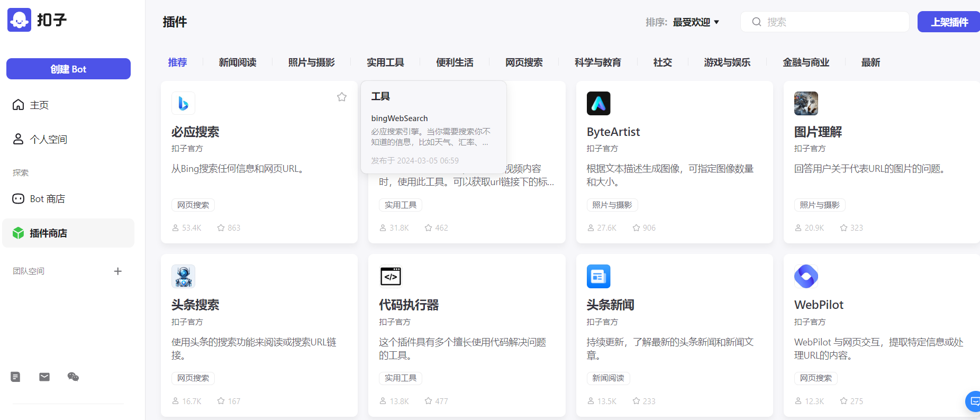Click the user count 53.4K on 必应搜索
980x420 pixels.
coord(187,228)
